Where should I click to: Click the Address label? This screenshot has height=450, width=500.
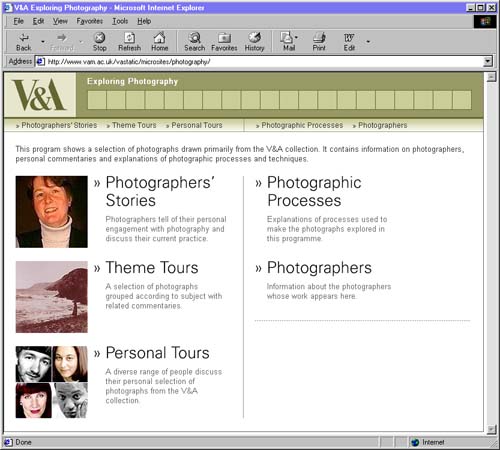pyautogui.click(x=20, y=61)
